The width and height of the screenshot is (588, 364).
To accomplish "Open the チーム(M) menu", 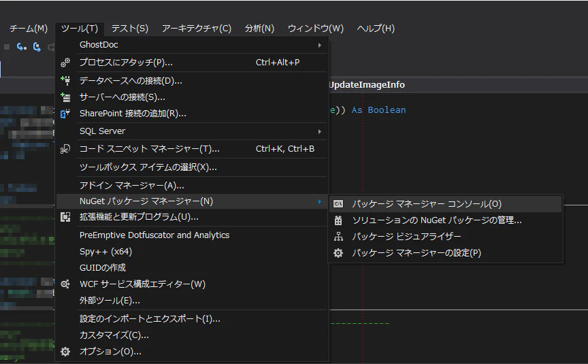I will [x=29, y=29].
